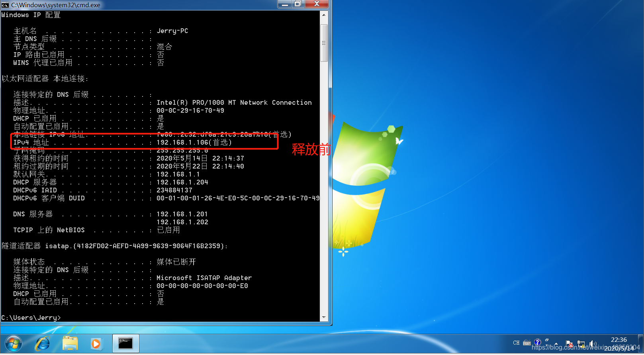The image size is (644, 355).
Task: Click the IPv4 address 192.168.1.106
Action: (x=182, y=142)
